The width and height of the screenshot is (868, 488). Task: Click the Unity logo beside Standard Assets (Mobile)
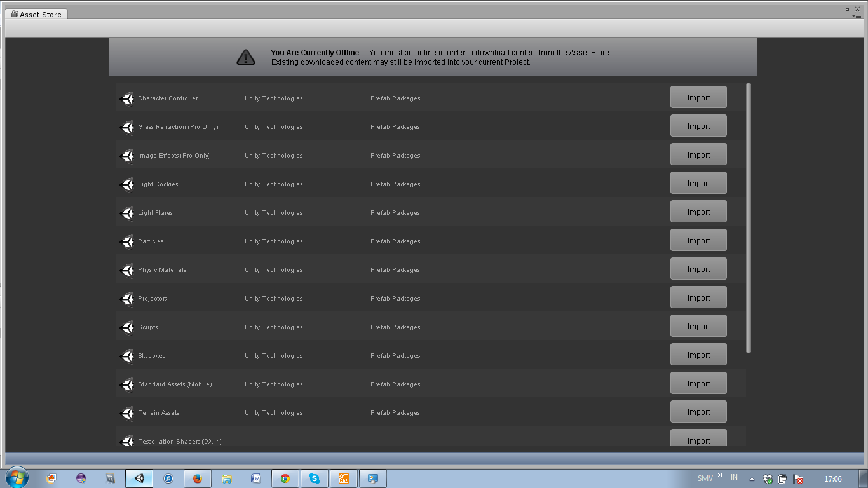click(127, 385)
